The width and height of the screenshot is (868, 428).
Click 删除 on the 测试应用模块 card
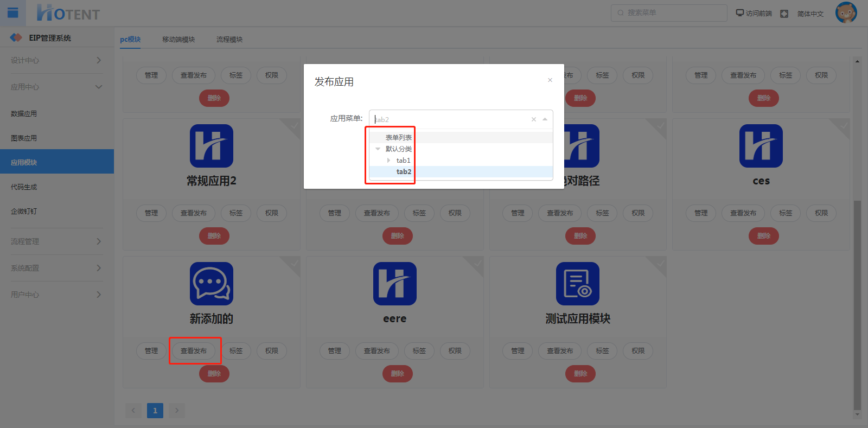tap(580, 374)
